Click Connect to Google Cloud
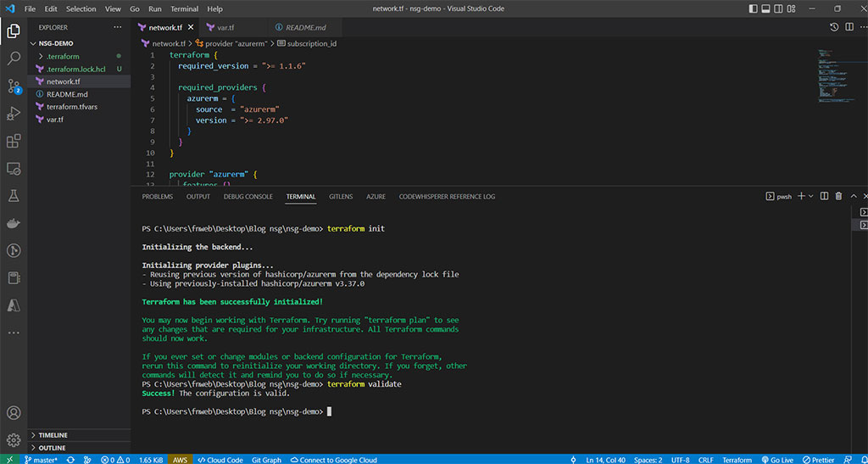This screenshot has height=464, width=868. point(334,460)
